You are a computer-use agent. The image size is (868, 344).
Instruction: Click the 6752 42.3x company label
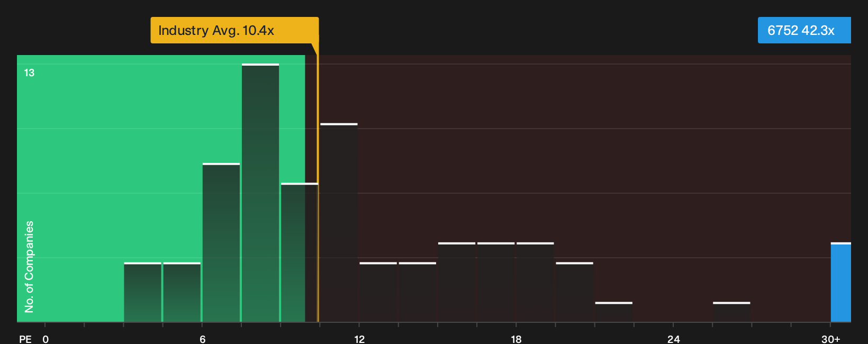point(804,30)
